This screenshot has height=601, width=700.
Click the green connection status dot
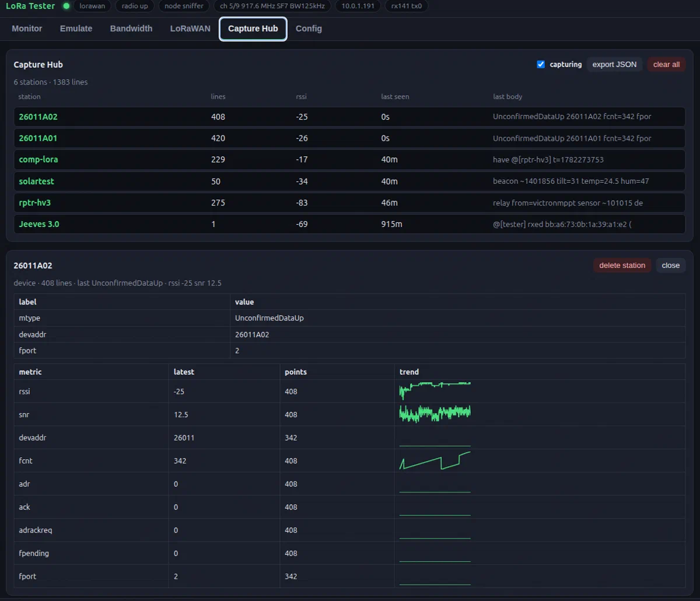pos(66,6)
